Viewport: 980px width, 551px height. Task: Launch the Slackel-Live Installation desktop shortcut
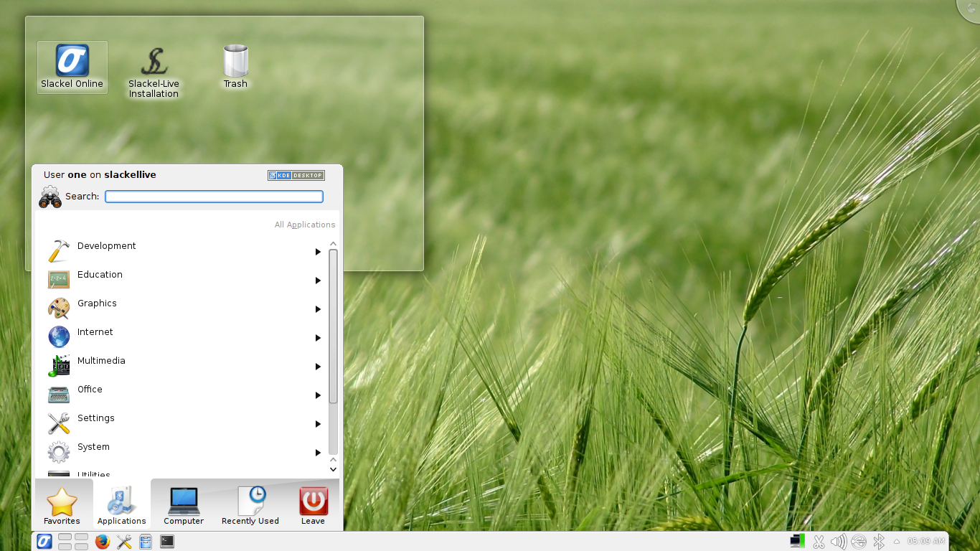154,72
